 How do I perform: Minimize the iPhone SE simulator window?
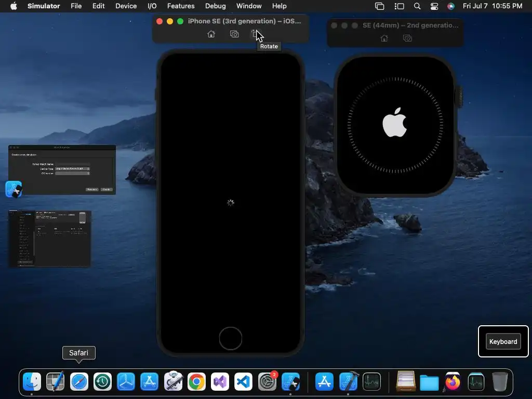click(x=170, y=21)
